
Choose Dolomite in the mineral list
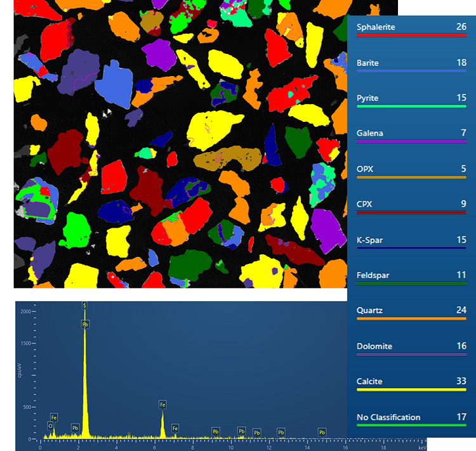pyautogui.click(x=374, y=346)
